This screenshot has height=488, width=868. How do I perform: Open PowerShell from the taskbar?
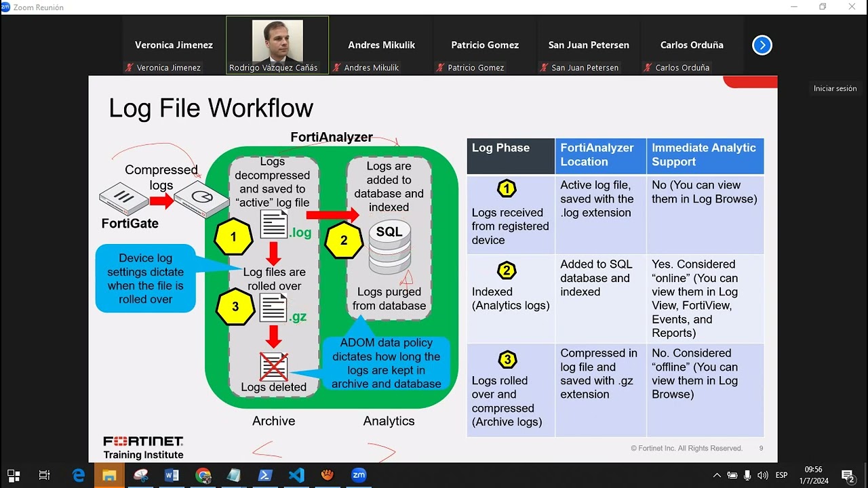pos(265,475)
